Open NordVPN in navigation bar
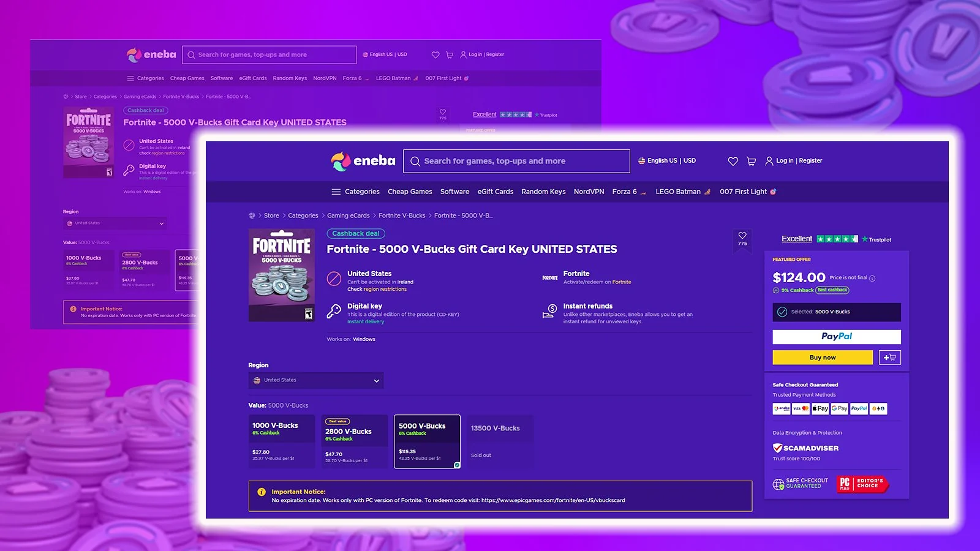980x551 pixels. coord(589,192)
